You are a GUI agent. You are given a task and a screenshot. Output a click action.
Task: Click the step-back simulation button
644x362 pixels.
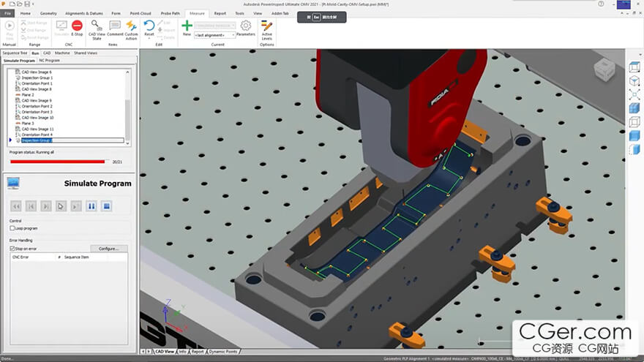point(31,206)
